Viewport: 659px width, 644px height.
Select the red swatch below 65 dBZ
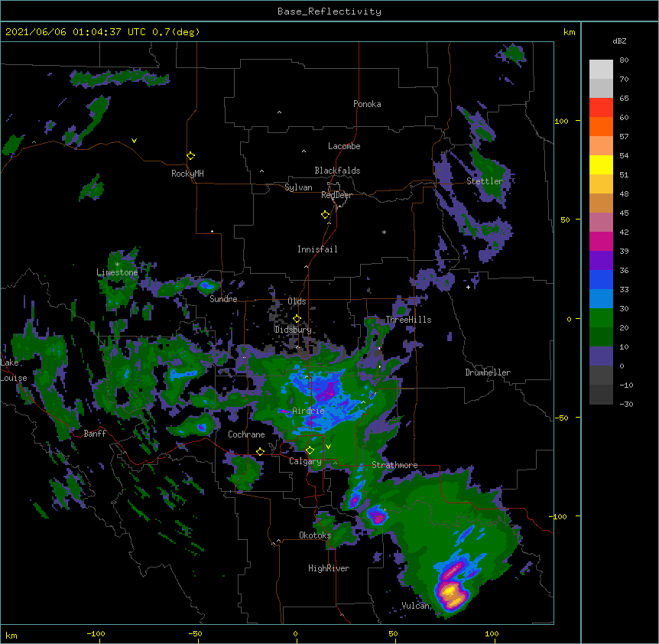601,108
